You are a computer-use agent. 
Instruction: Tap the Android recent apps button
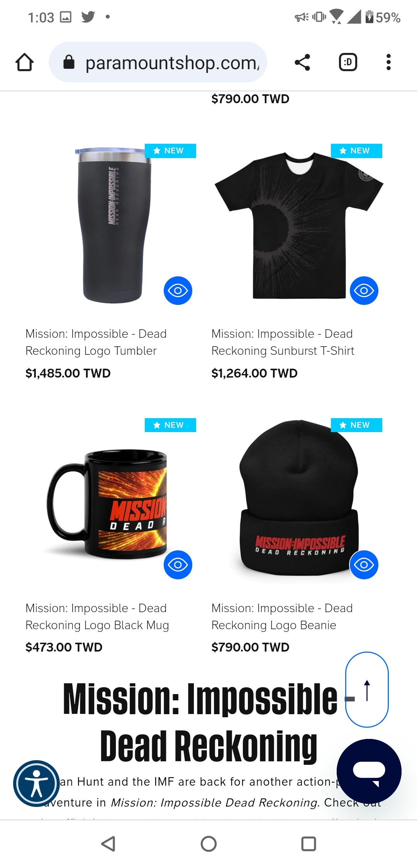pyautogui.click(x=309, y=844)
